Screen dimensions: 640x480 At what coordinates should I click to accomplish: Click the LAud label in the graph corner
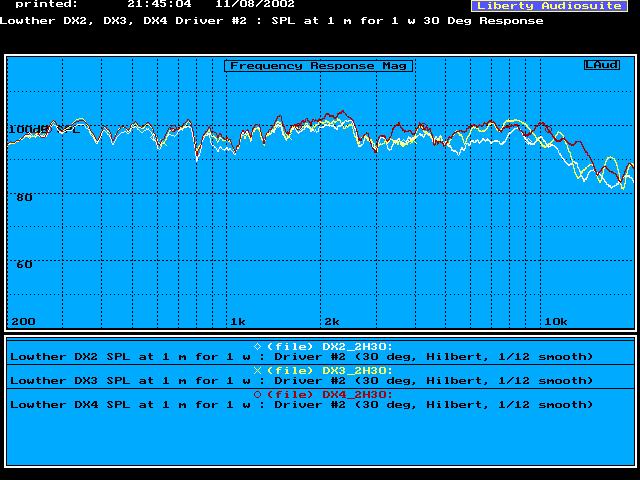602,65
